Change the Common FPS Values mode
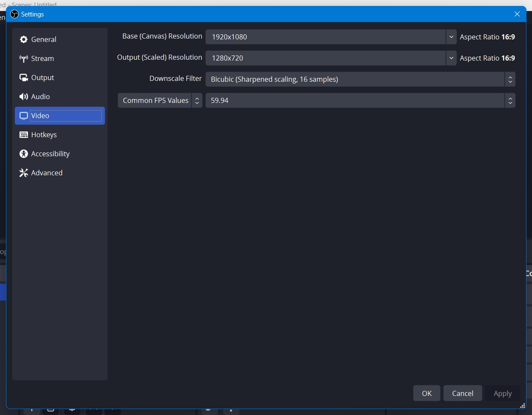 tap(197, 100)
